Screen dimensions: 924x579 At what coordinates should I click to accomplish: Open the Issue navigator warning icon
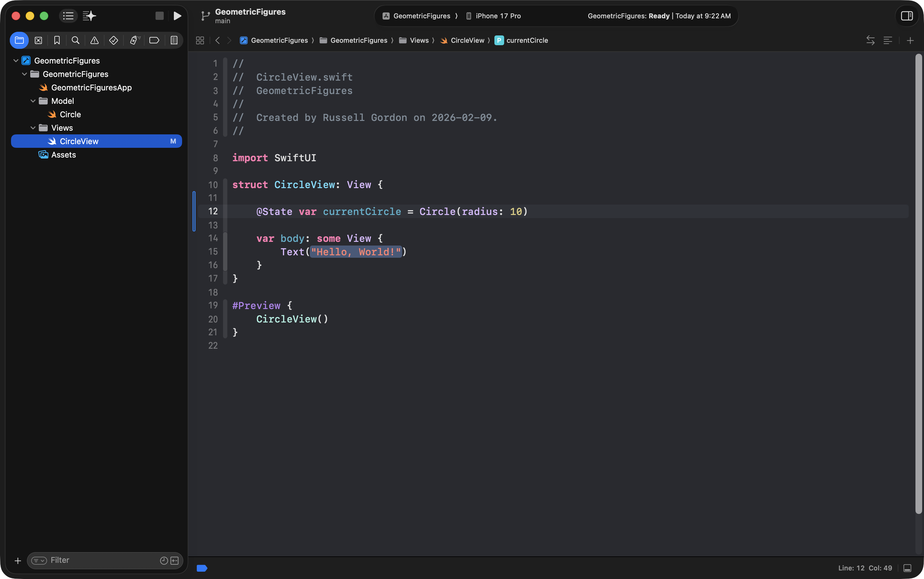pos(94,40)
